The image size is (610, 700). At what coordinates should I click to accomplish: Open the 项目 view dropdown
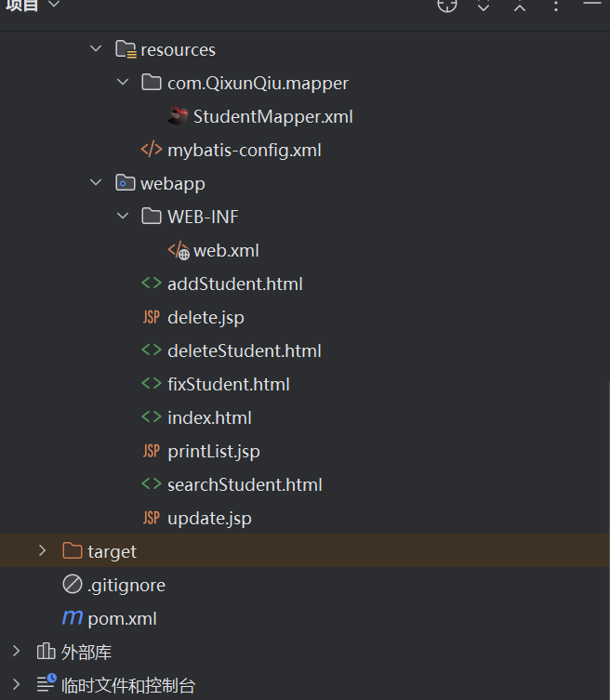[53, 6]
